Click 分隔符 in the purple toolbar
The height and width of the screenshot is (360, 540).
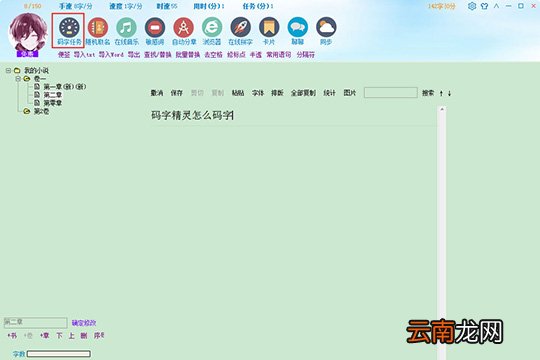(306, 55)
